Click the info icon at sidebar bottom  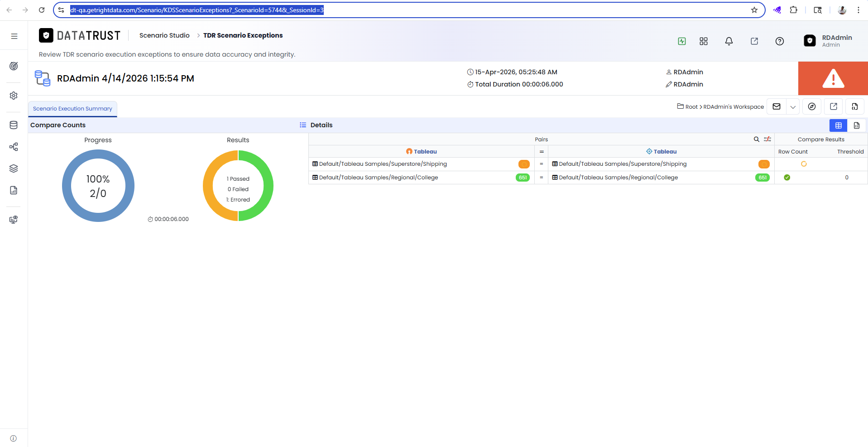(x=14, y=438)
